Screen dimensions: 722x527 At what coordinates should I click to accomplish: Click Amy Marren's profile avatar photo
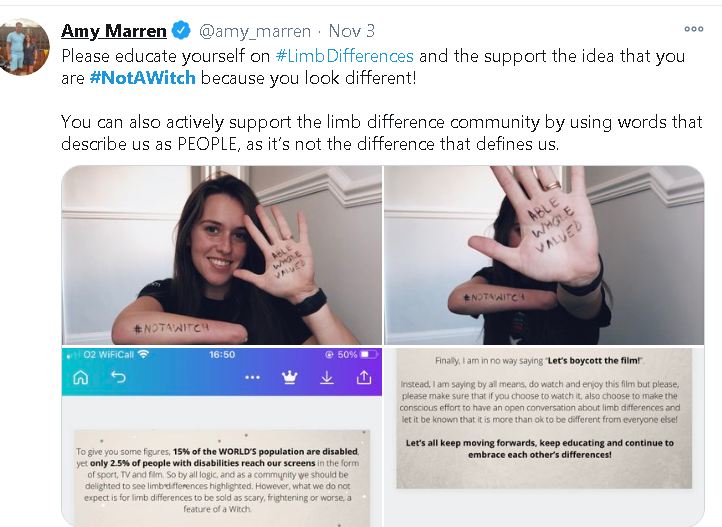tap(24, 46)
